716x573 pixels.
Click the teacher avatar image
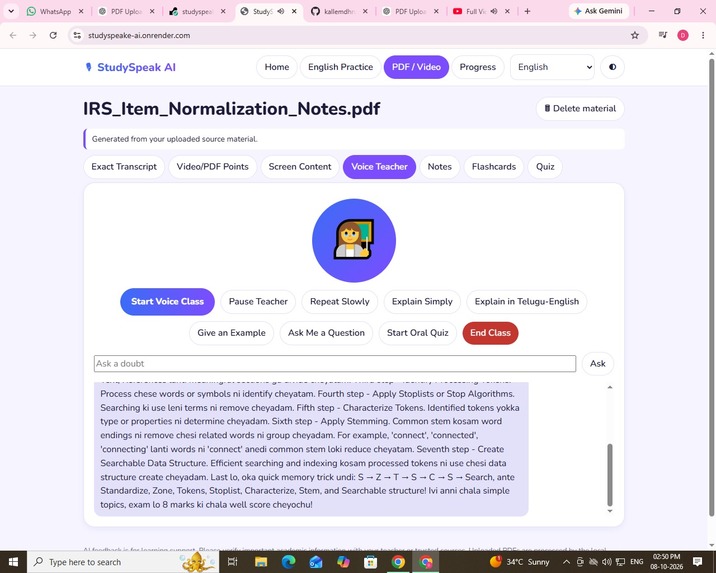click(x=354, y=241)
